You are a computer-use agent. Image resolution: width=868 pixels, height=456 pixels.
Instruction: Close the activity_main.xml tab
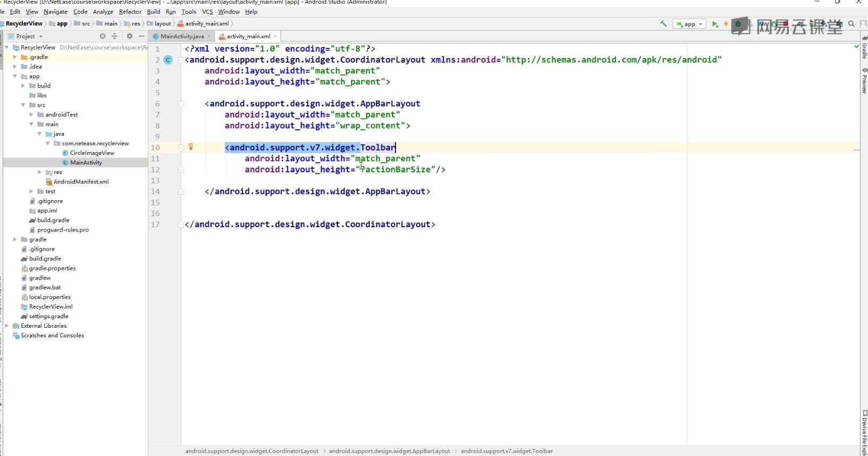(x=276, y=36)
